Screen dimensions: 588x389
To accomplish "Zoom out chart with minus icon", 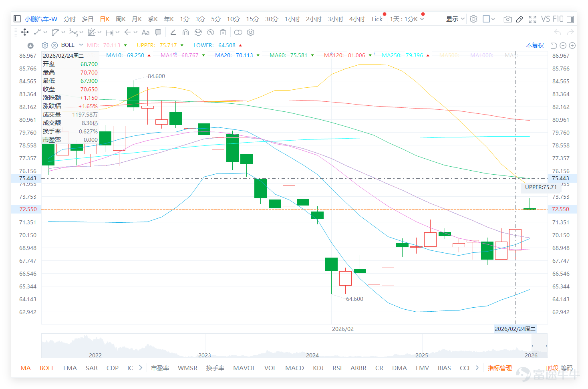I will point(563,45).
